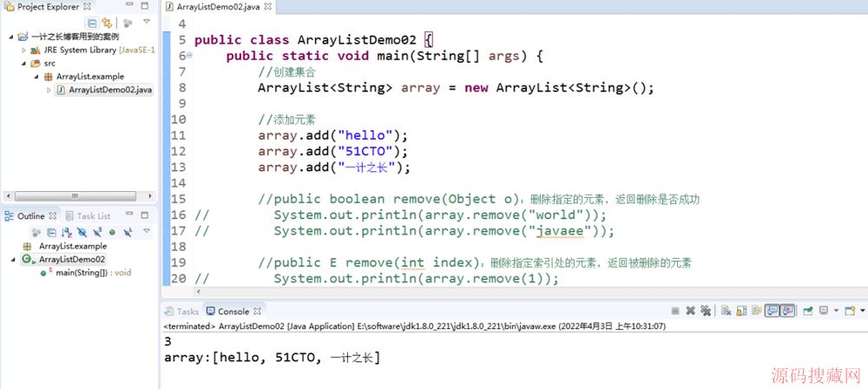Maximize the Project Explorer panel

coord(144,6)
